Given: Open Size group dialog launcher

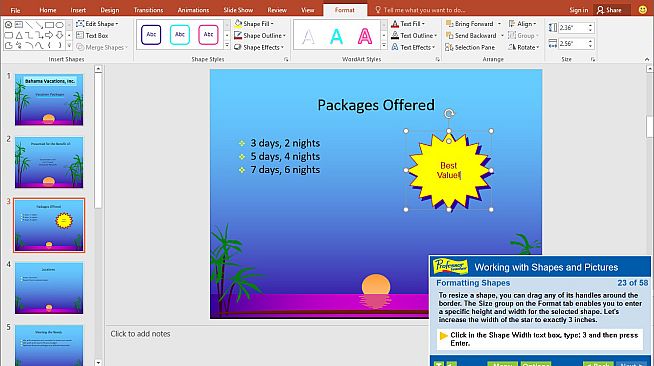Looking at the screenshot, I should click(x=593, y=59).
